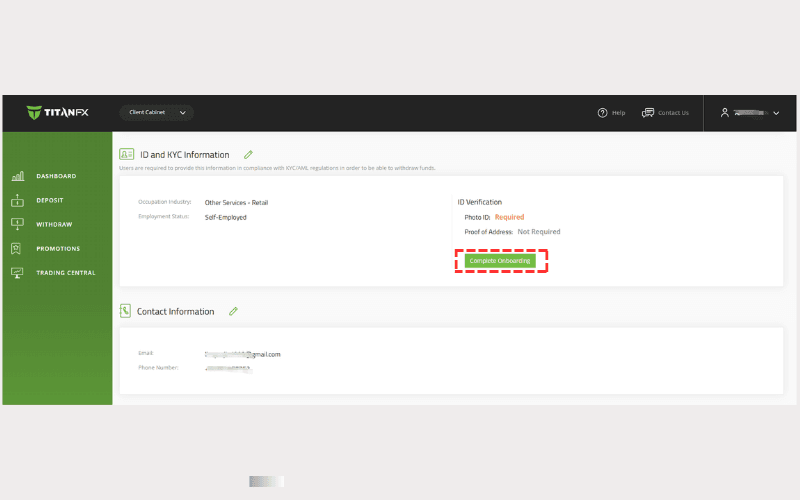The height and width of the screenshot is (500, 800).
Task: Click the Contact Us link text
Action: pos(673,113)
